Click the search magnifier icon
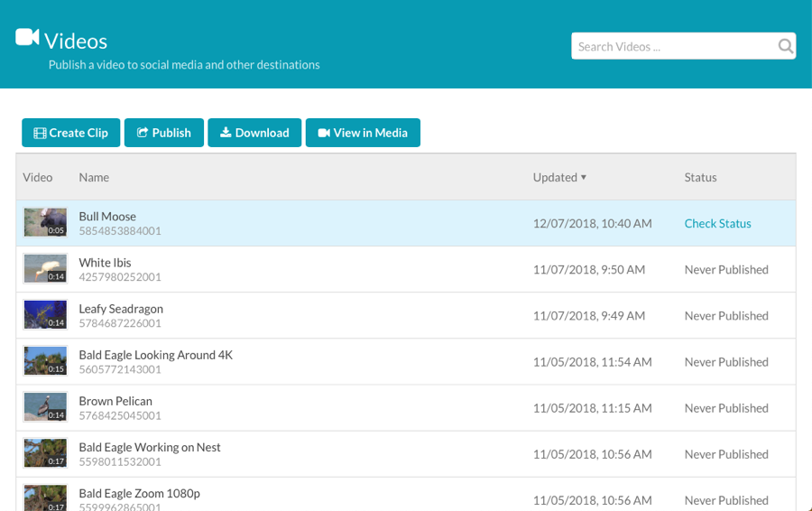Viewport: 812px width, 511px height. tap(785, 46)
